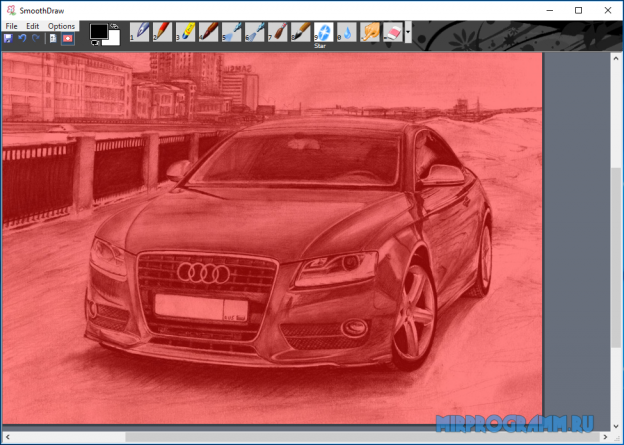Swap foreground and background colors
Image resolution: width=624 pixels, height=445 pixels.
pyautogui.click(x=114, y=26)
